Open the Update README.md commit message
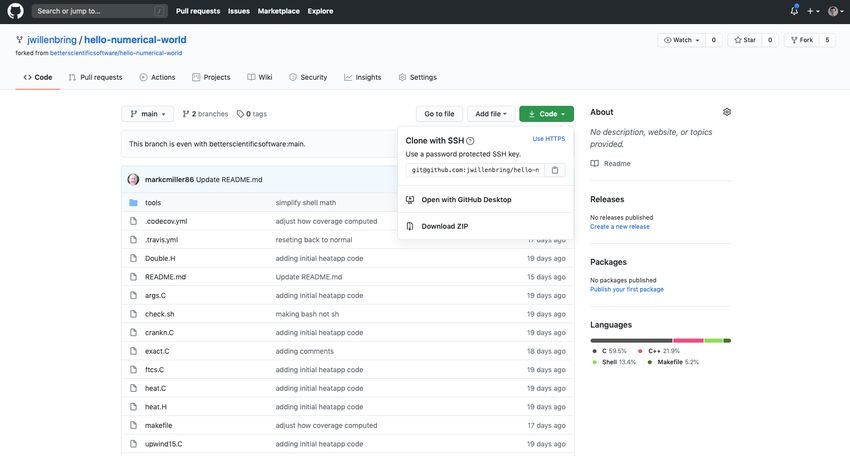The width and height of the screenshot is (850, 456). tap(229, 179)
